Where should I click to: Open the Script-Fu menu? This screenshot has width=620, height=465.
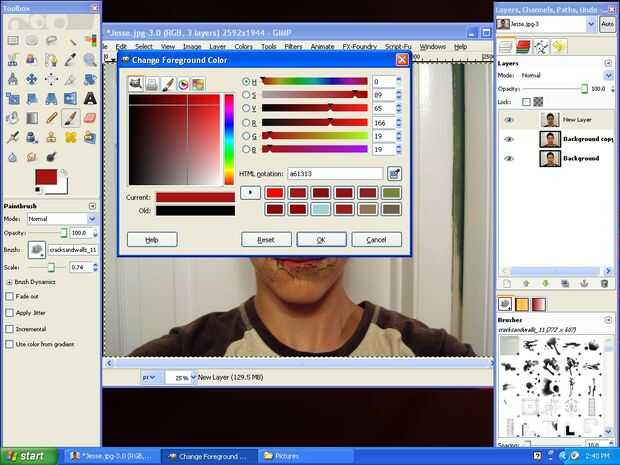[398, 47]
